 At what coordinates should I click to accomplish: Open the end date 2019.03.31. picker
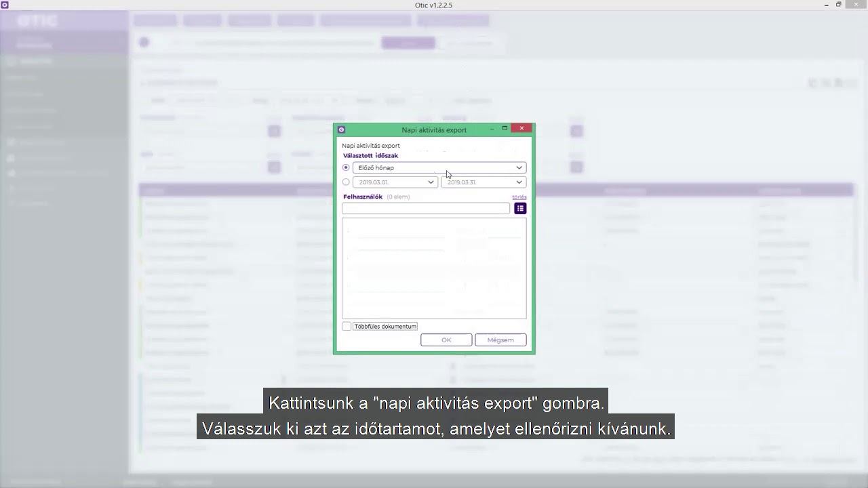tap(484, 182)
